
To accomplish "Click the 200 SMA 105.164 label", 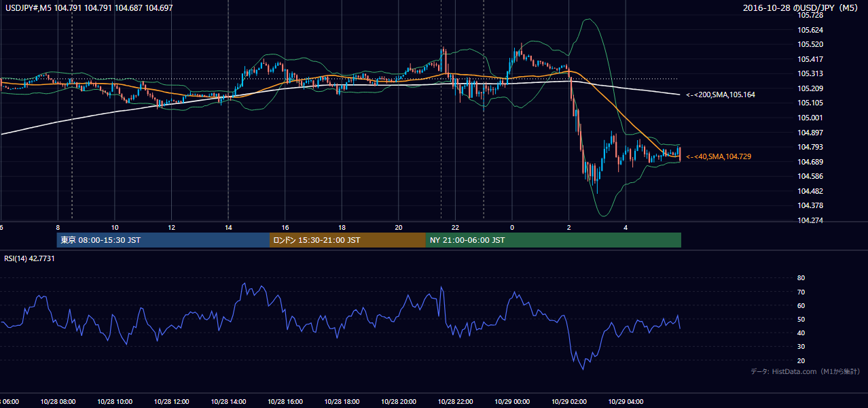I will tap(720, 95).
